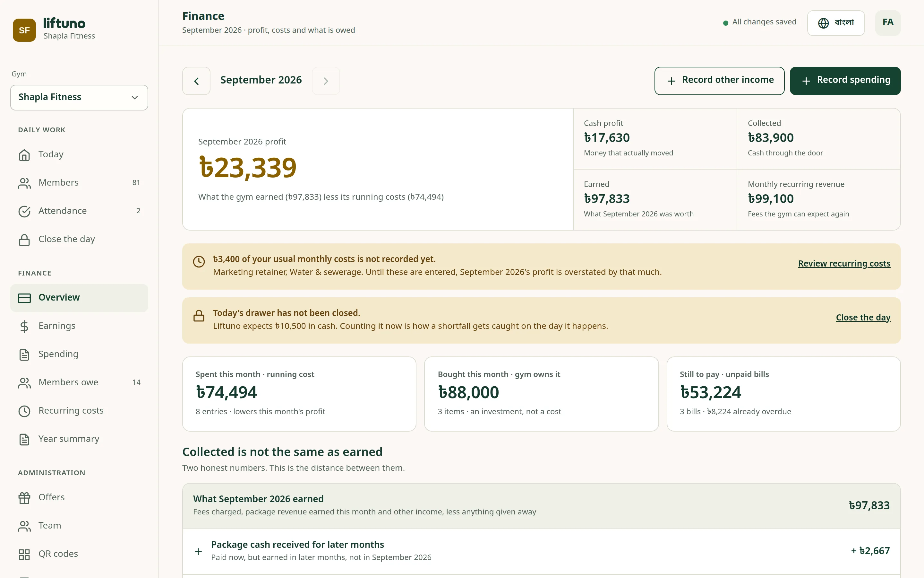Click the Spent this month ৳74,494 card
The height and width of the screenshot is (578, 924).
pyautogui.click(x=299, y=394)
